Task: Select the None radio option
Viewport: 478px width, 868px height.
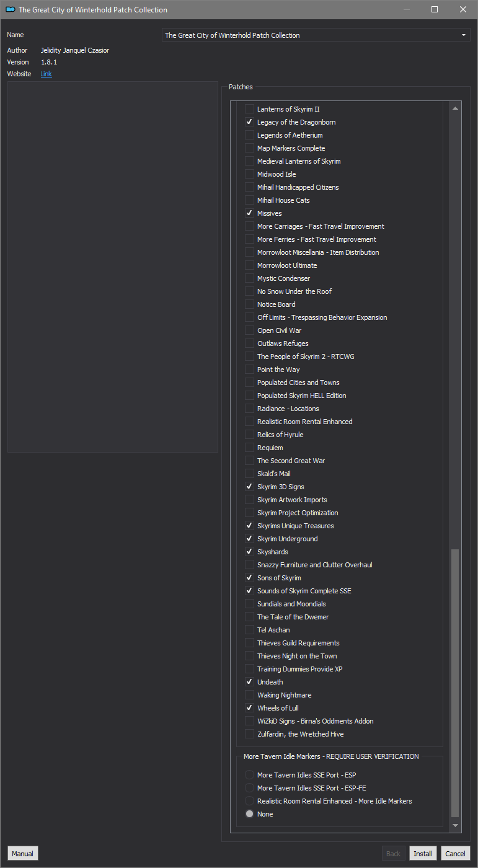Action: pos(249,814)
